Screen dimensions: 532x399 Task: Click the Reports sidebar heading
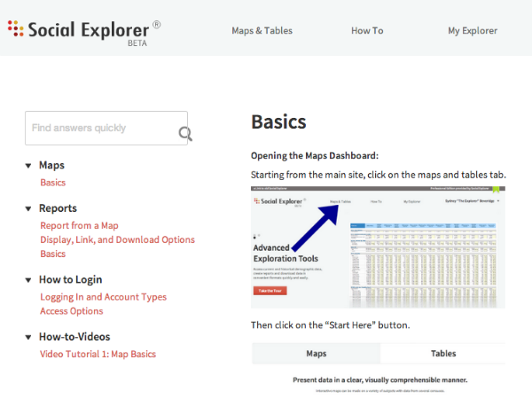click(x=58, y=208)
